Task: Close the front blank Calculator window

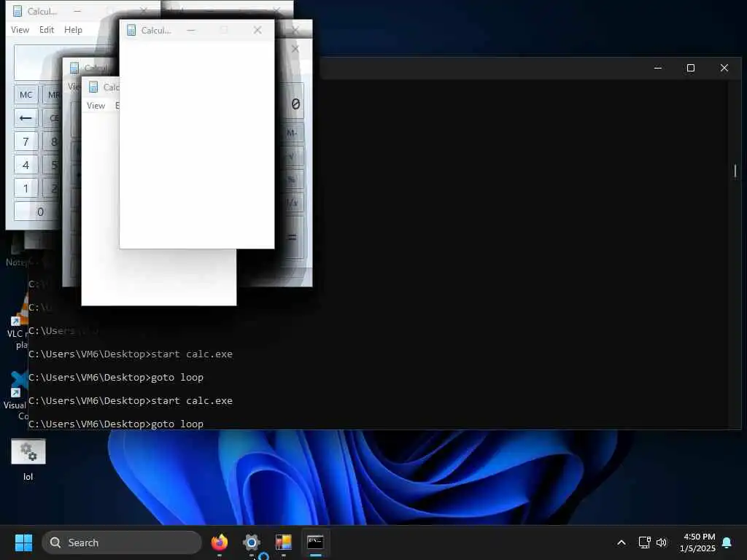Action: pos(258,31)
